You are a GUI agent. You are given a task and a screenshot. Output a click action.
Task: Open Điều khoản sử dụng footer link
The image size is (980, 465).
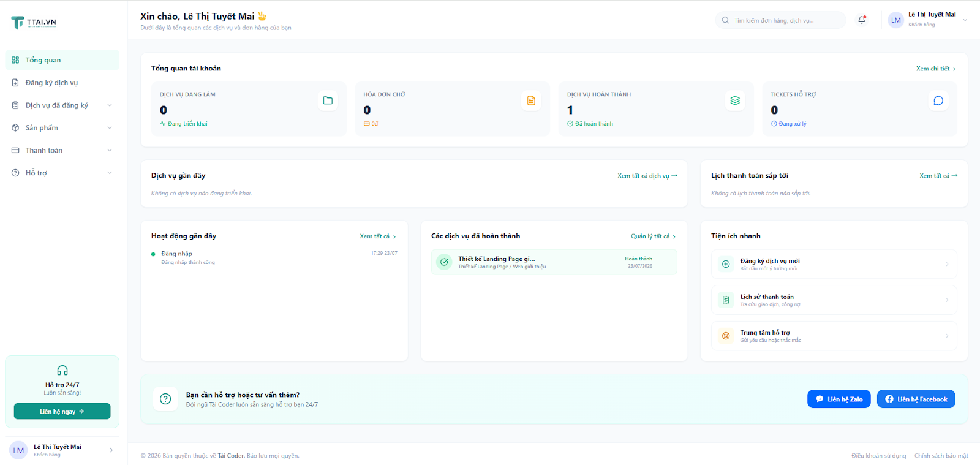pos(878,456)
